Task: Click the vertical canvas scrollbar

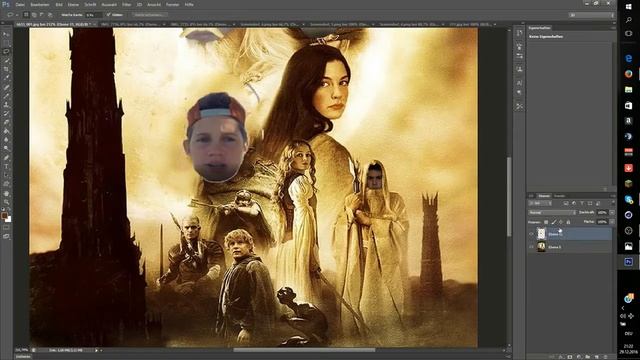Action: coord(509,196)
